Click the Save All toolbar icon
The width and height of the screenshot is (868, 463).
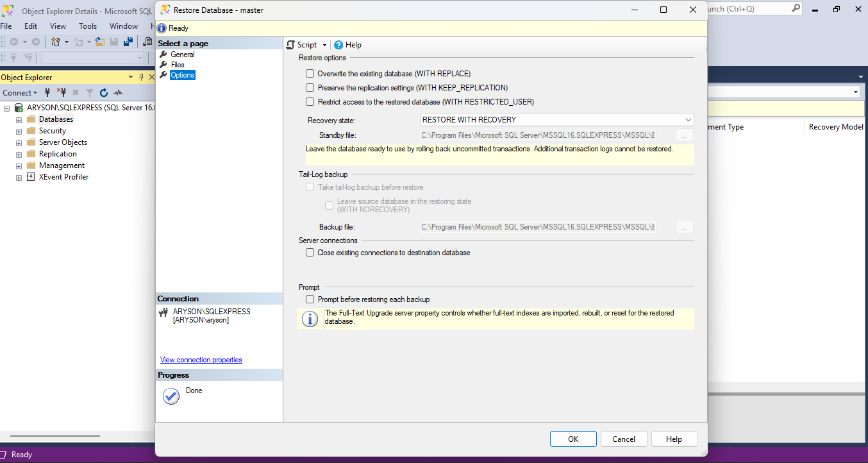pyautogui.click(x=128, y=42)
